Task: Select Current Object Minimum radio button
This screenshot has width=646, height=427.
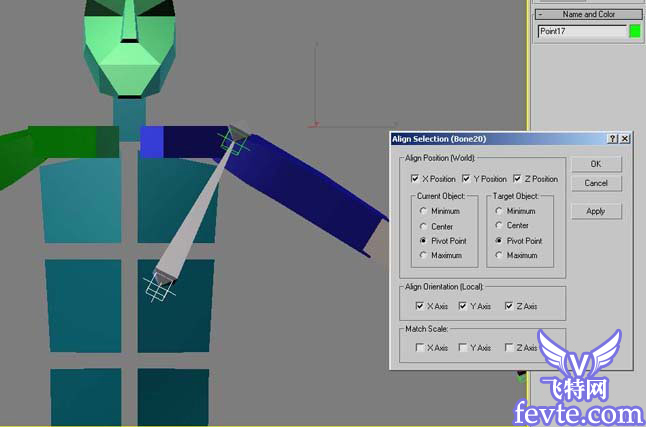Action: click(x=423, y=211)
